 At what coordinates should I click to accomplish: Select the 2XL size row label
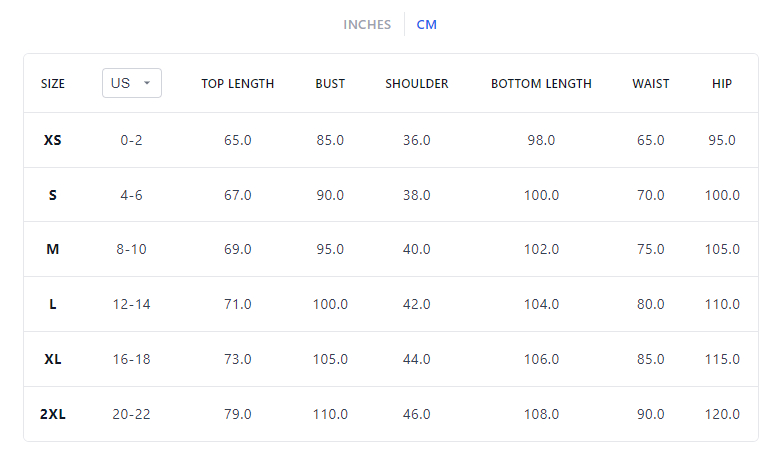click(53, 415)
